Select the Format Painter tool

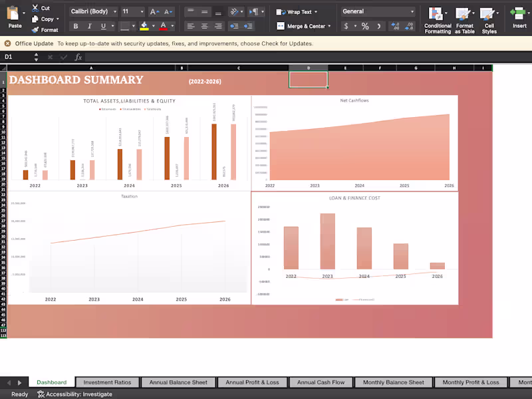click(45, 29)
